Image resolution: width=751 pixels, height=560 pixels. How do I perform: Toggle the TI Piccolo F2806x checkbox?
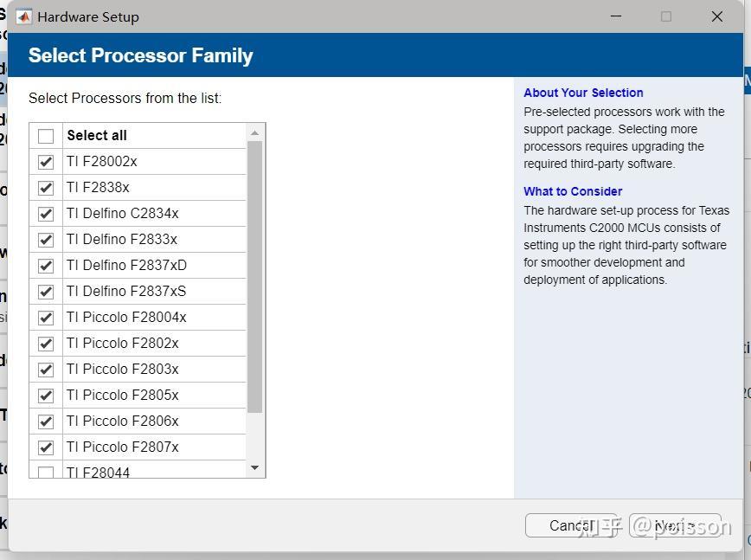(46, 422)
